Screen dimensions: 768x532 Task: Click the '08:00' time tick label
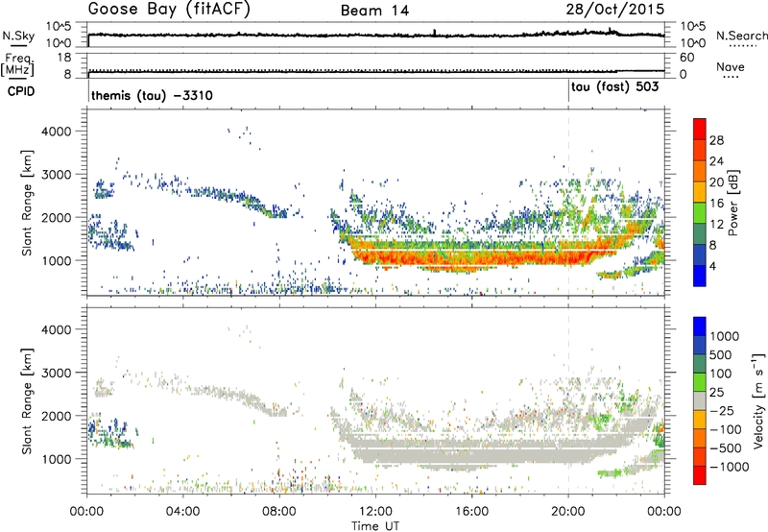(x=279, y=512)
